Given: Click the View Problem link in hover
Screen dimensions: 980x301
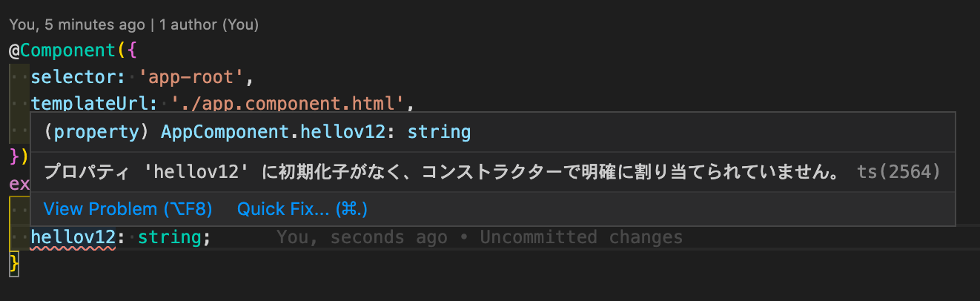Looking at the screenshot, I should 128,210.
